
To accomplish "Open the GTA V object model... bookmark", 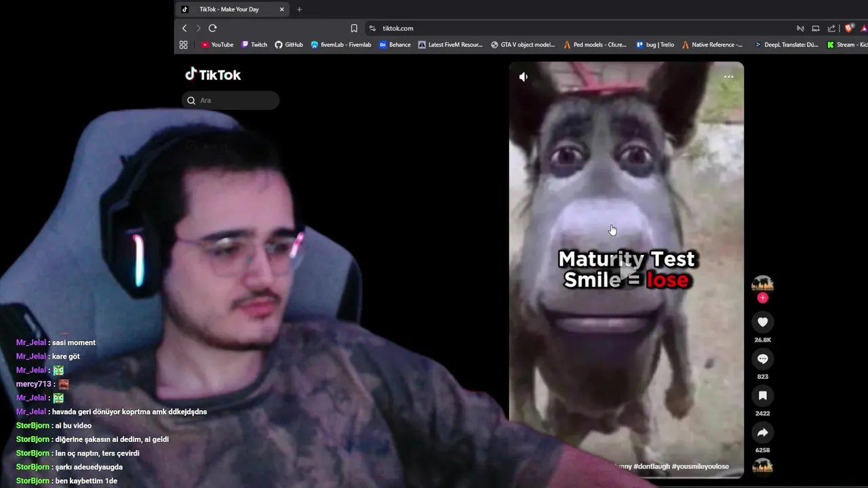I will tap(523, 45).
